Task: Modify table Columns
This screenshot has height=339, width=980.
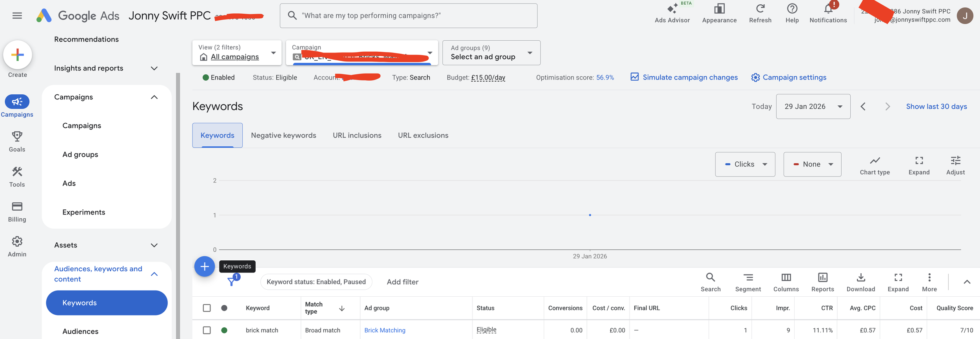Action: click(786, 282)
